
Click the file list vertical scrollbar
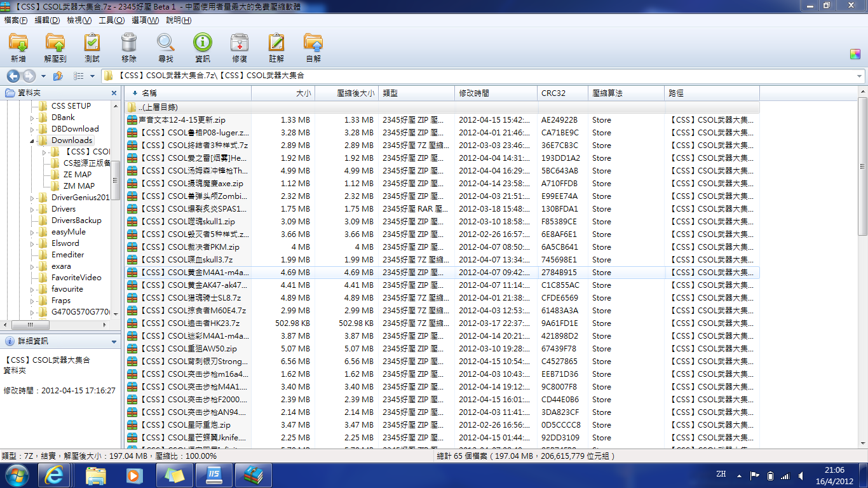pyautogui.click(x=862, y=165)
